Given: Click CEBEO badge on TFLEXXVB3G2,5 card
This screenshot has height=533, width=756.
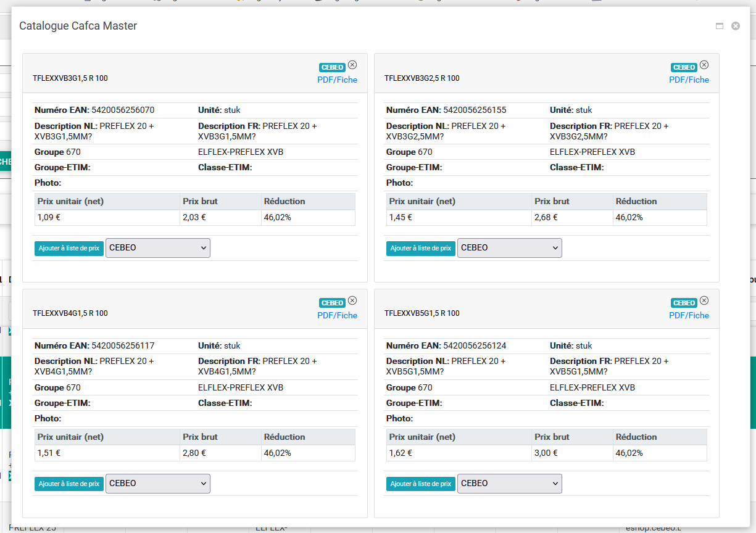Looking at the screenshot, I should click(684, 67).
